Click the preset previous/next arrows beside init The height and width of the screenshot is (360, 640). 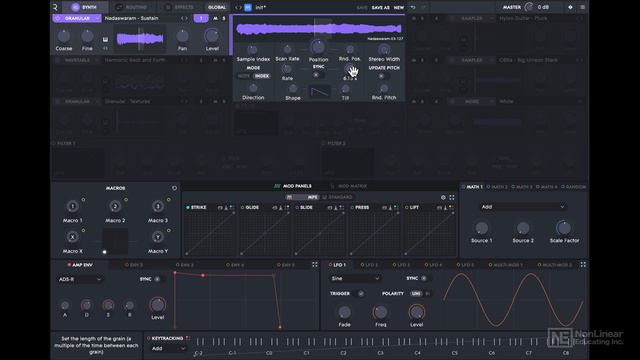pyautogui.click(x=238, y=7)
